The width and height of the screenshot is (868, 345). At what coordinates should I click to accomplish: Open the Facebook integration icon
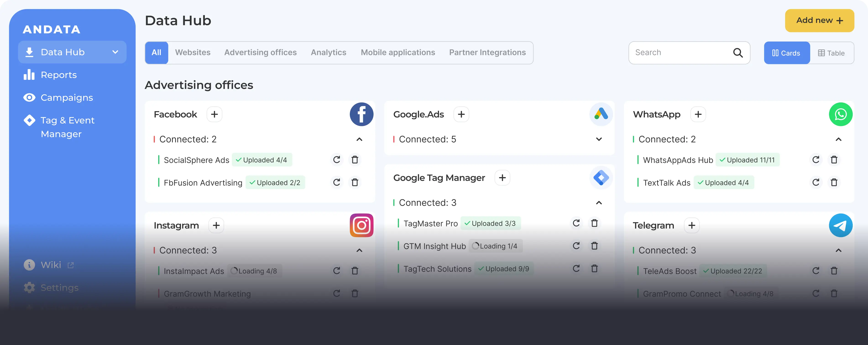point(361,114)
